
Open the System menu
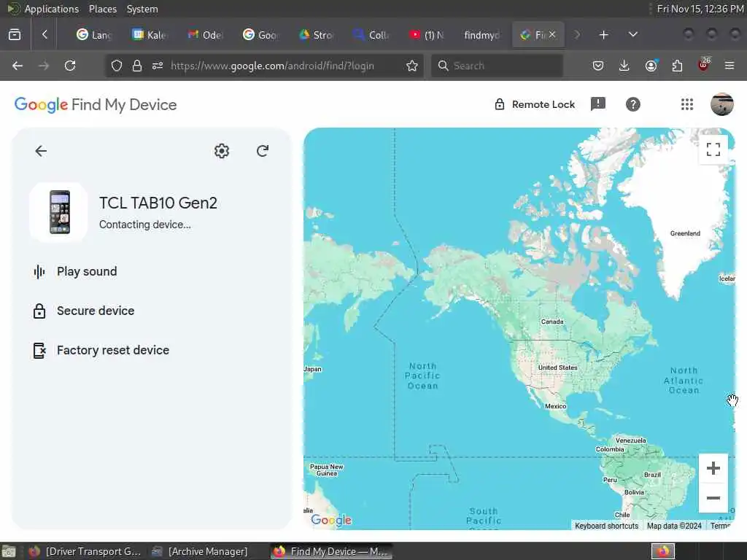(x=142, y=9)
